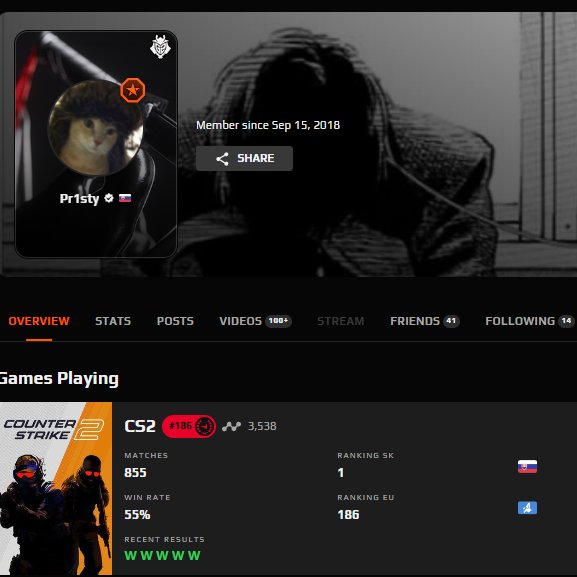Click the Slovakia flag in Ranking SK row
Viewport: 577px width, 577px height.
pos(527,467)
